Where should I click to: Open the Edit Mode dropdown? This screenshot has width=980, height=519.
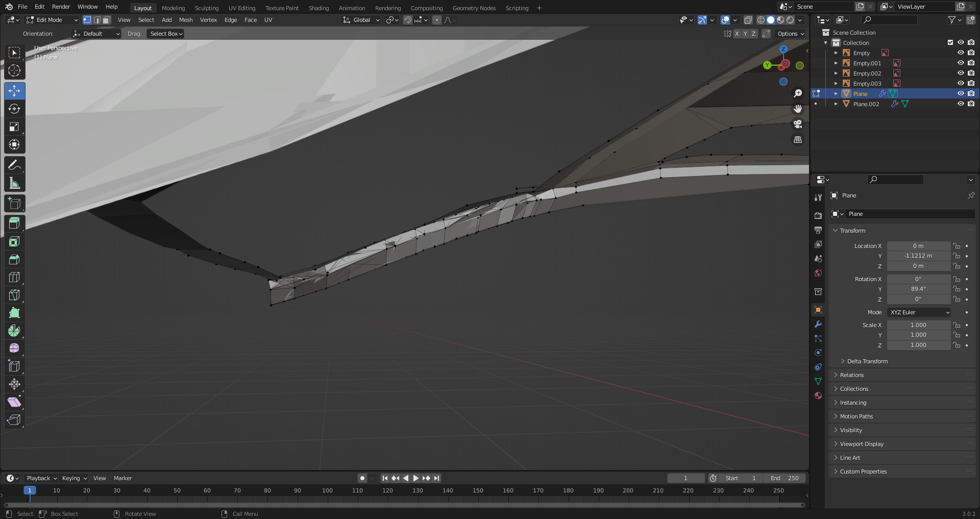tap(52, 20)
